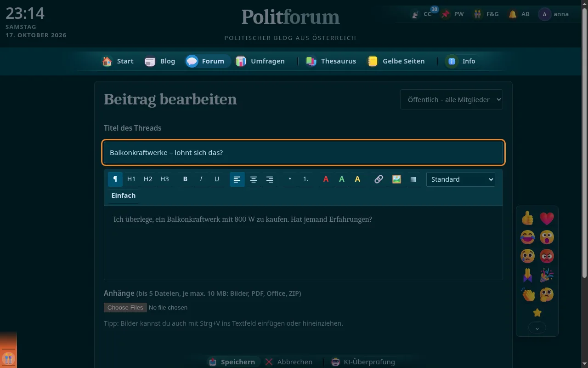The width and height of the screenshot is (588, 368).
Task: Click the Politforum site logo
Action: click(x=290, y=17)
